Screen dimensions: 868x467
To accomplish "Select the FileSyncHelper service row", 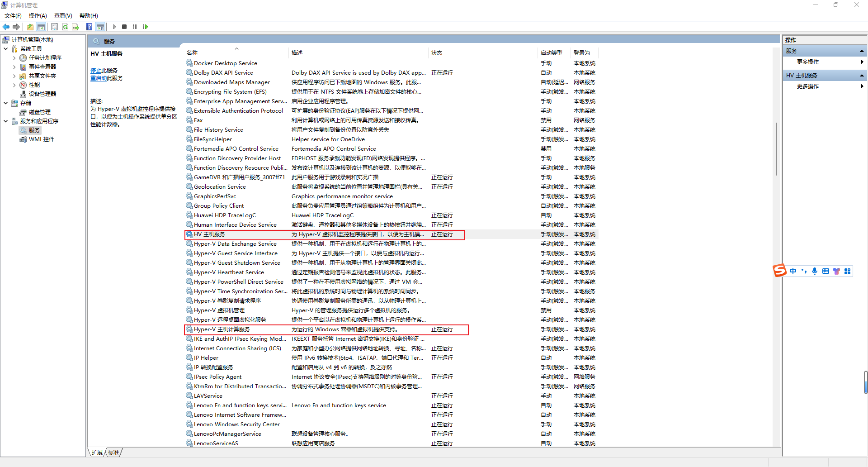I will point(392,139).
